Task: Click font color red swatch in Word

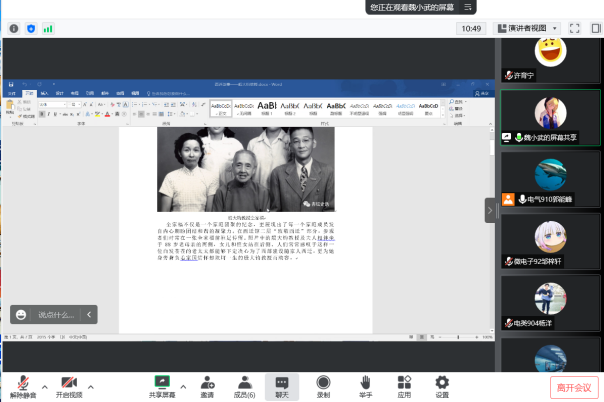Action: 107,114
